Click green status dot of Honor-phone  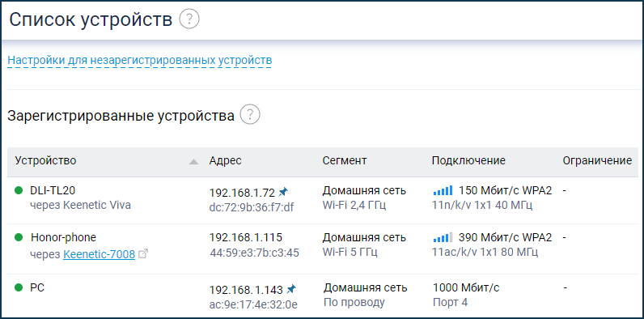(19, 237)
